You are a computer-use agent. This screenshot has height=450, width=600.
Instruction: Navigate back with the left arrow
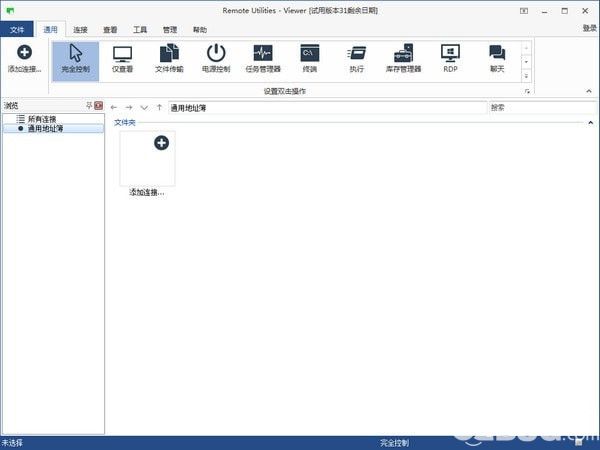click(x=114, y=108)
